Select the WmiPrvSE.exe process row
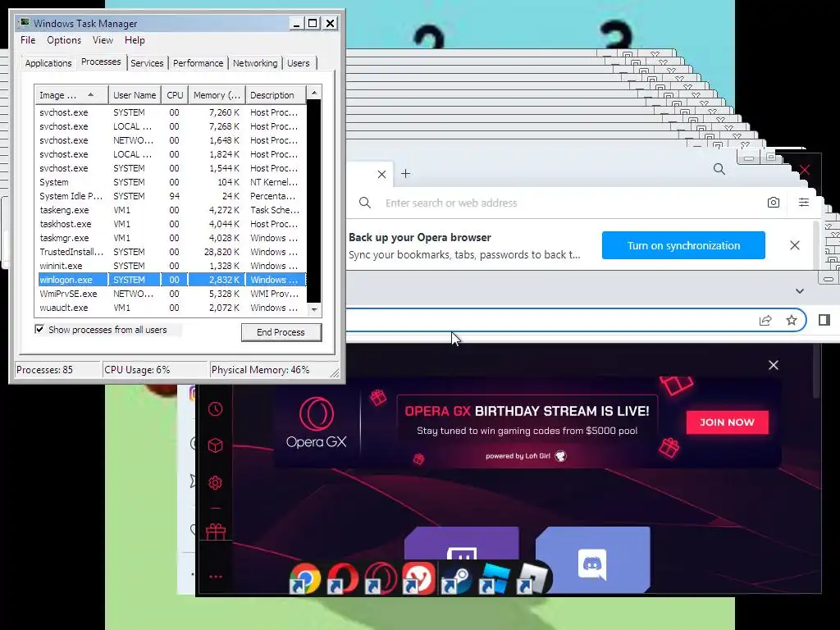Screen dimensions: 840x630 (171, 294)
